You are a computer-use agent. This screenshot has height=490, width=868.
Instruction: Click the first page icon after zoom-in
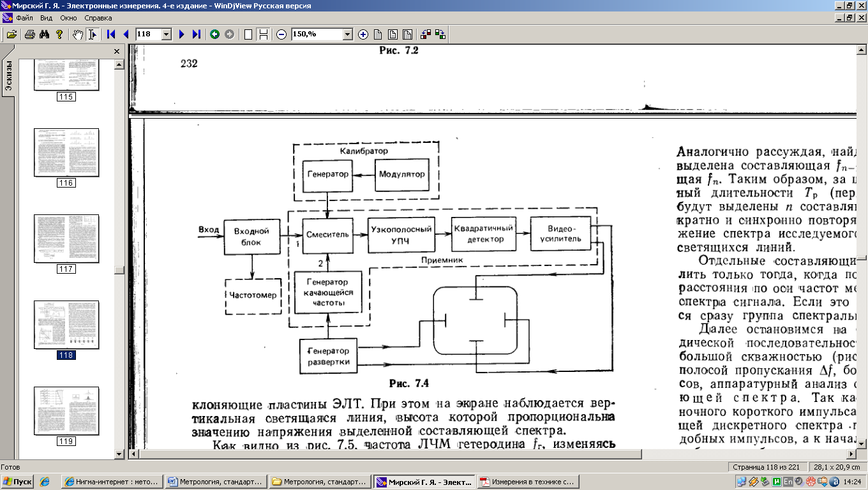[378, 34]
